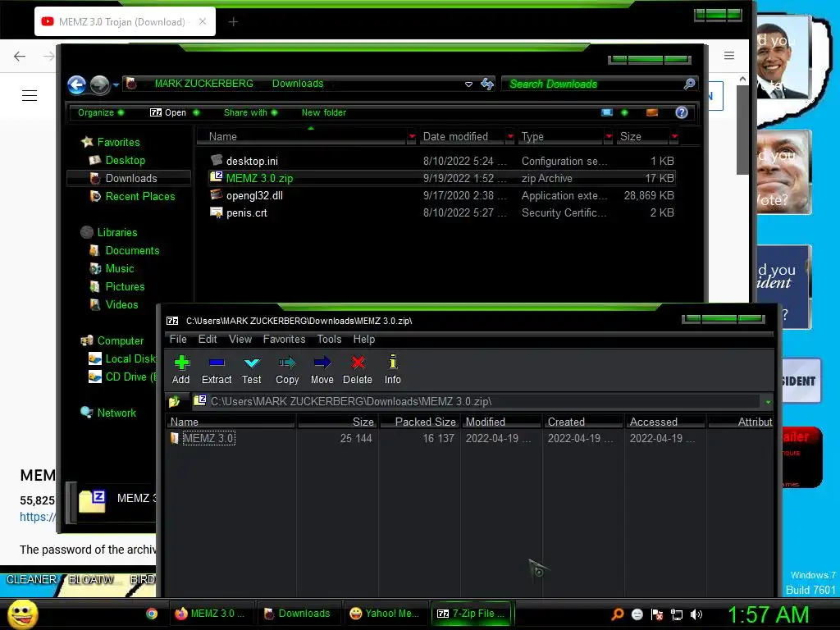
Task: Click the Chrome icon in taskbar
Action: pos(152,614)
